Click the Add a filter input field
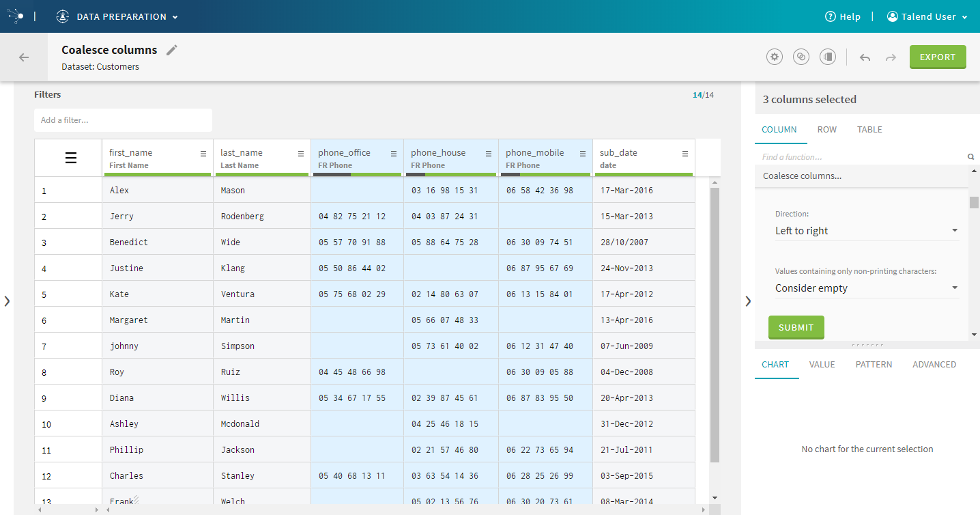The image size is (980, 515). pos(123,120)
